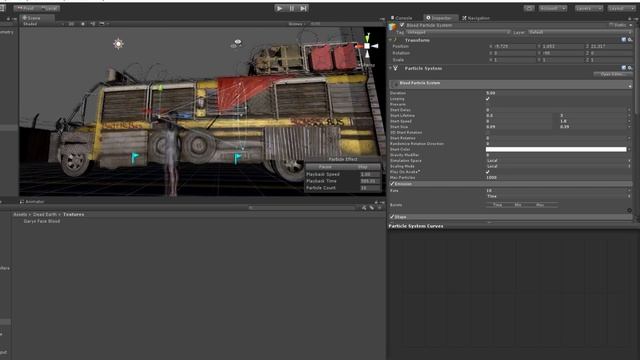
Task: Open the Scaling Mode dropdown
Action: (559, 167)
